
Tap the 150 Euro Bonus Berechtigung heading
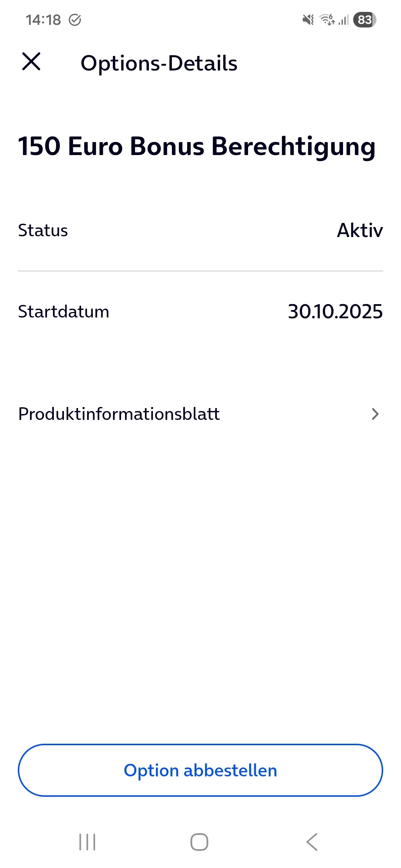pyautogui.click(x=197, y=146)
